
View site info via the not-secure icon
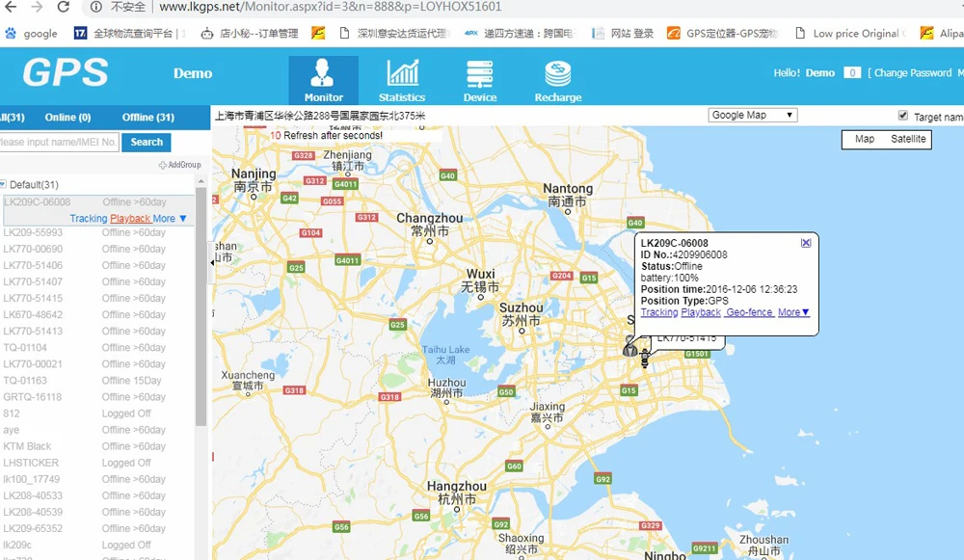click(x=95, y=7)
